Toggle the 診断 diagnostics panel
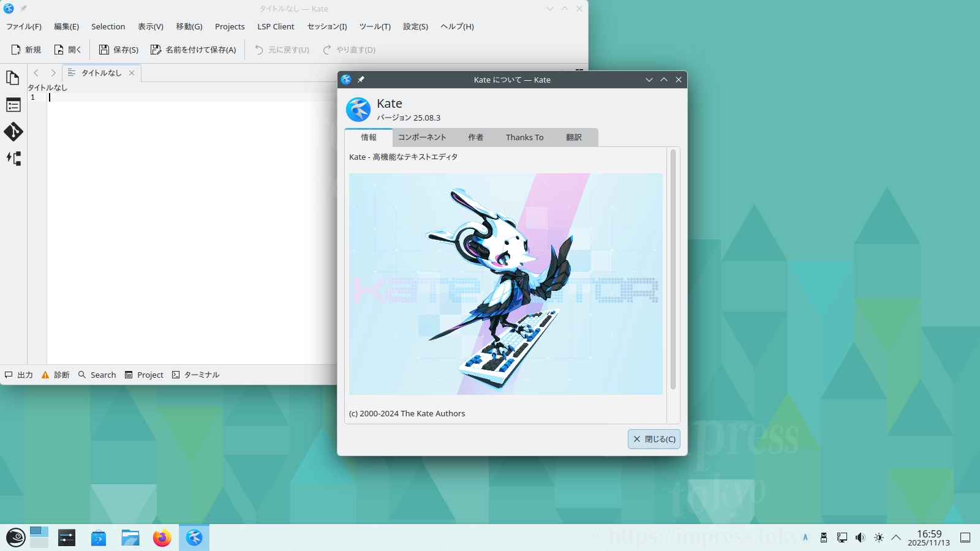Viewport: 980px width, 551px height. point(55,375)
